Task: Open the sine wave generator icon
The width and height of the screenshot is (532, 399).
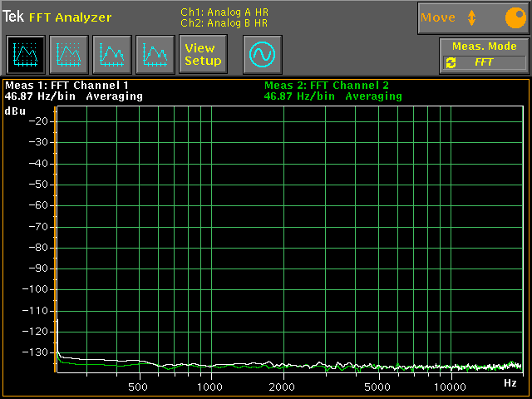Action: point(263,55)
